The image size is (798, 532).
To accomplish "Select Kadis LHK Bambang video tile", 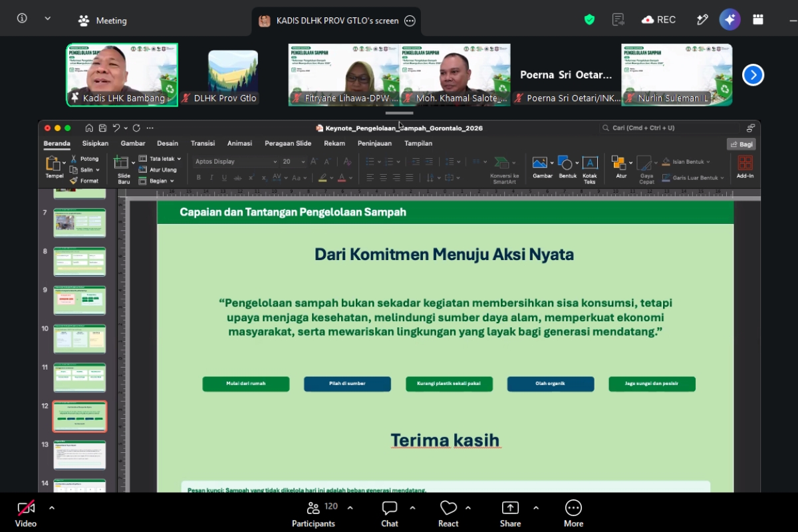I will (x=122, y=74).
